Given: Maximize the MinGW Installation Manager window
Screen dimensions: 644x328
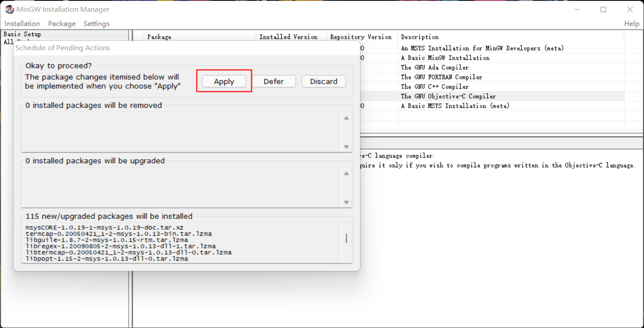Looking at the screenshot, I should click(603, 9).
